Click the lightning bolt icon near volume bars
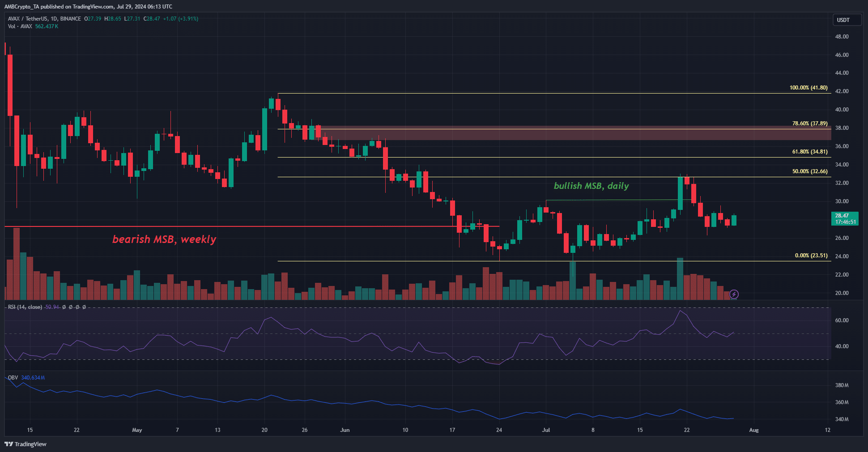868x452 pixels. tap(734, 294)
